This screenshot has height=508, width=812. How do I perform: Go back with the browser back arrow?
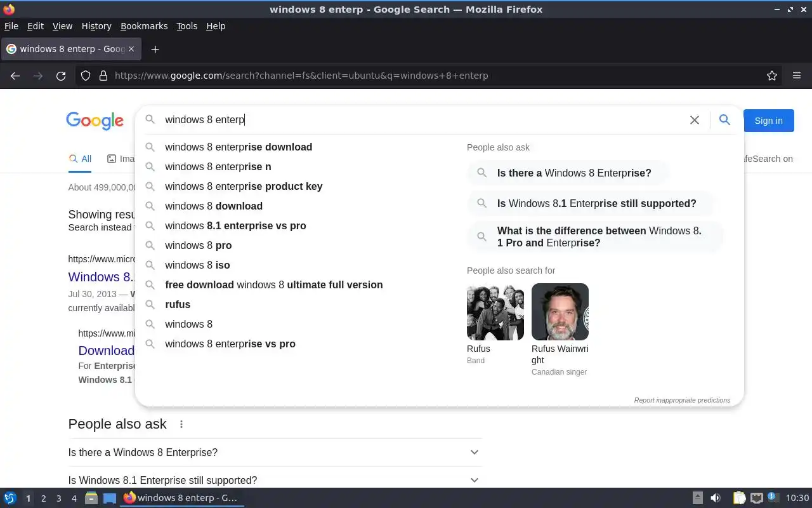(15, 76)
